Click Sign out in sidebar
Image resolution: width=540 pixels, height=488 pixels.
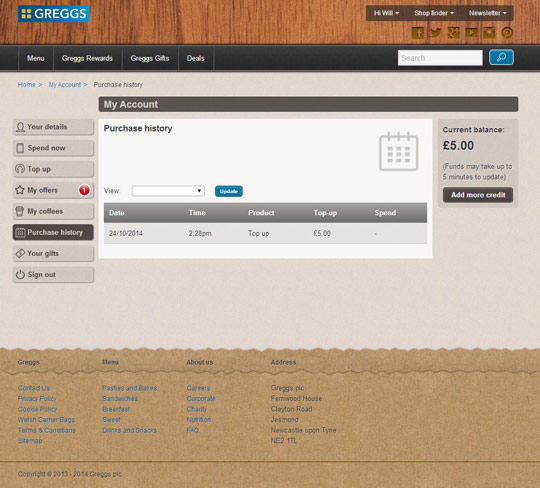pyautogui.click(x=53, y=275)
